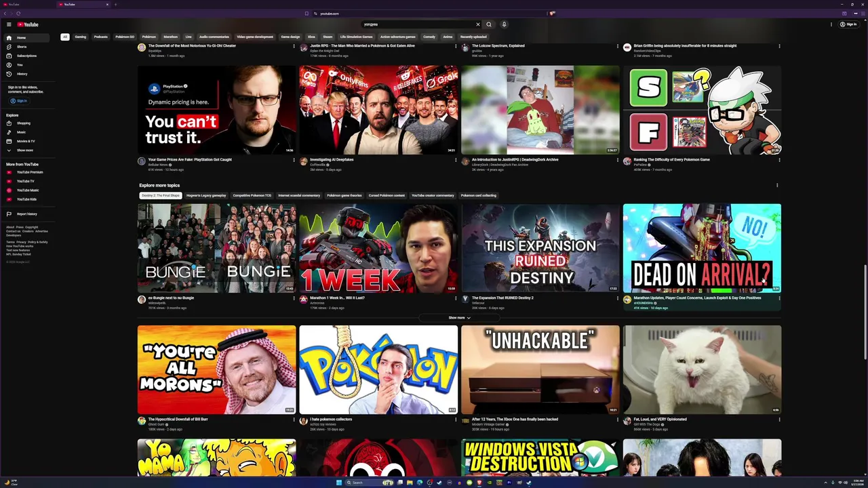868x488 pixels.
Task: Open a new browser tab with plus
Action: pyautogui.click(x=115, y=4)
